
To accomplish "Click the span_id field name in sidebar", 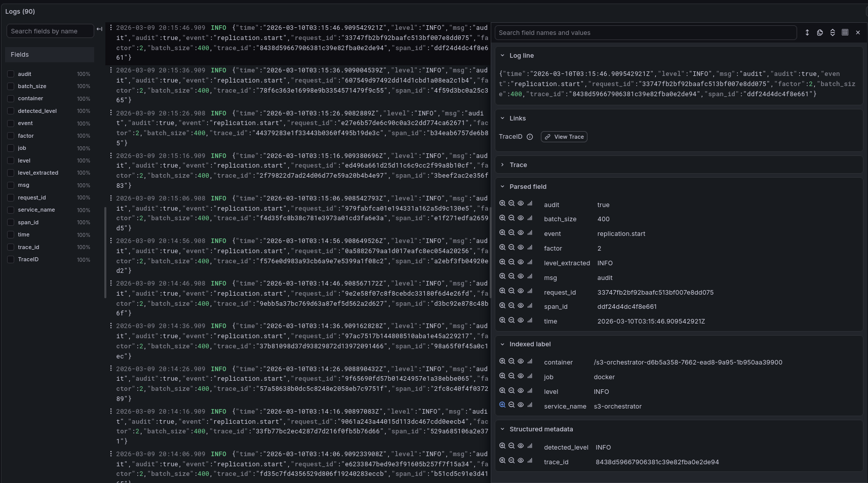I will [28, 222].
